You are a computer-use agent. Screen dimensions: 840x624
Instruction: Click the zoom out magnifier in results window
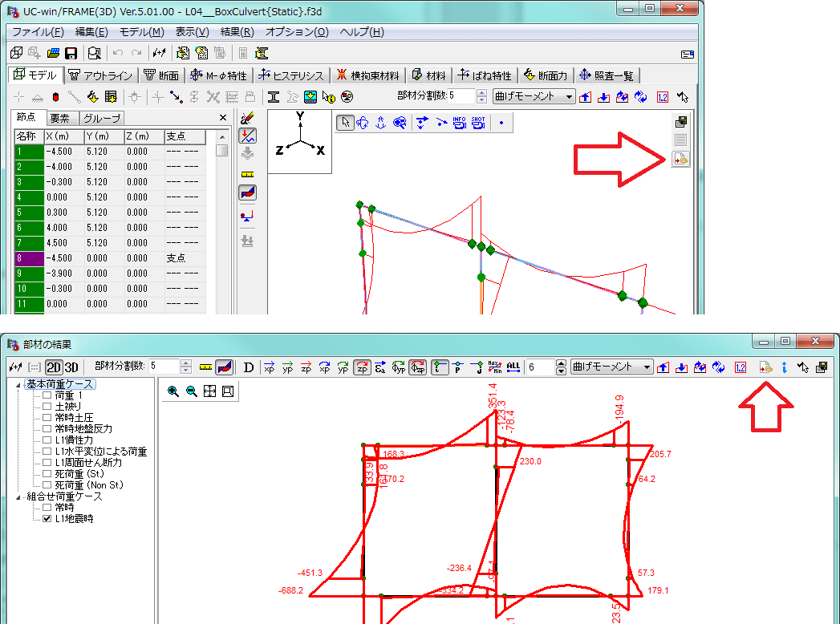(191, 391)
